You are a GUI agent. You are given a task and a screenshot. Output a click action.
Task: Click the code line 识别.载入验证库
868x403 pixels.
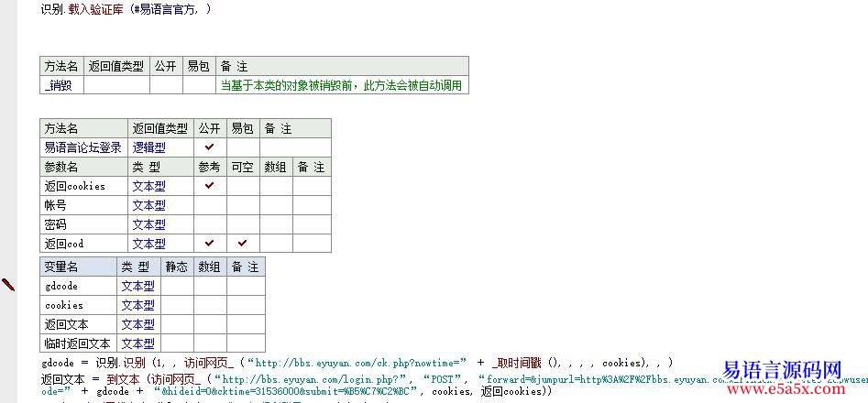coord(126,9)
